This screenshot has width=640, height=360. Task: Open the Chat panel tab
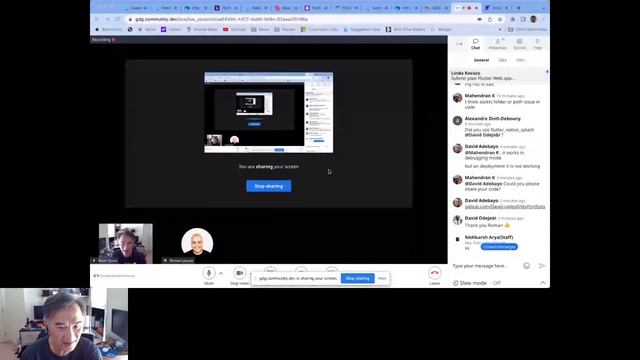[476, 44]
